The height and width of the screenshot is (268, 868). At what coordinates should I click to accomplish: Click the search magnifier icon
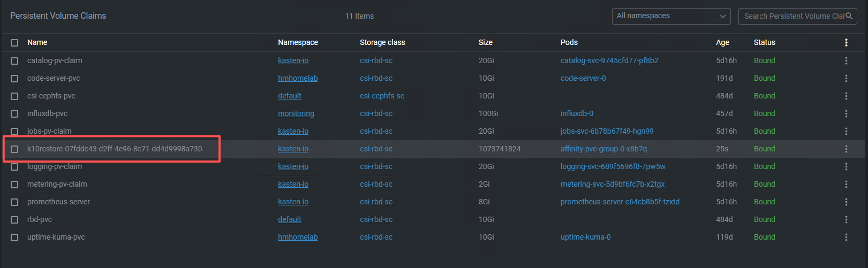[849, 16]
